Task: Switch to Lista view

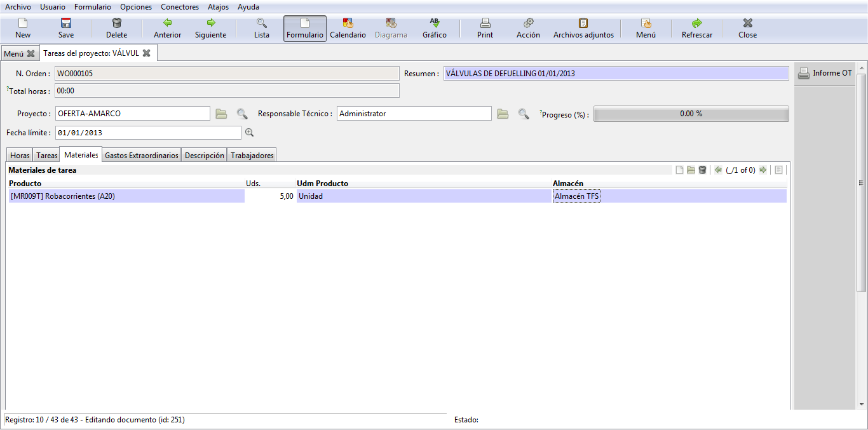Action: [262, 29]
